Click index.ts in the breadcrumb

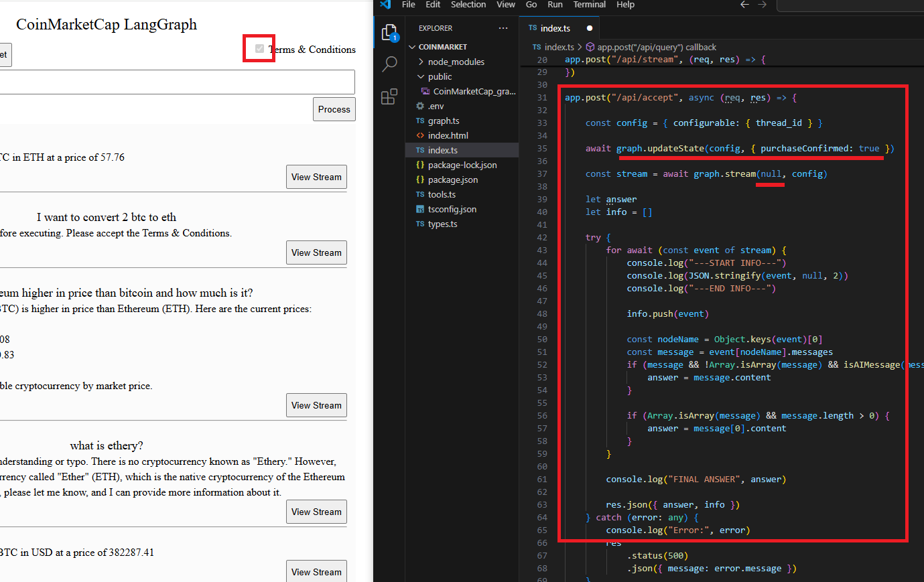tap(559, 47)
